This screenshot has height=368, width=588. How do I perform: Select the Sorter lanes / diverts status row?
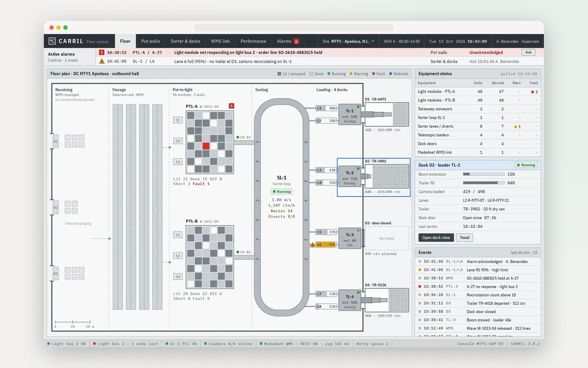point(478,127)
